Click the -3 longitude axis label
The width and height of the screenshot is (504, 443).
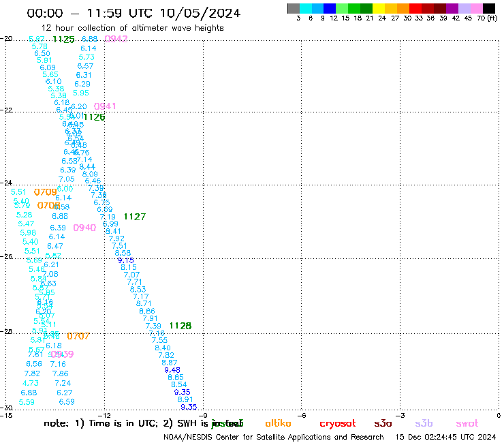pyautogui.click(x=400, y=416)
